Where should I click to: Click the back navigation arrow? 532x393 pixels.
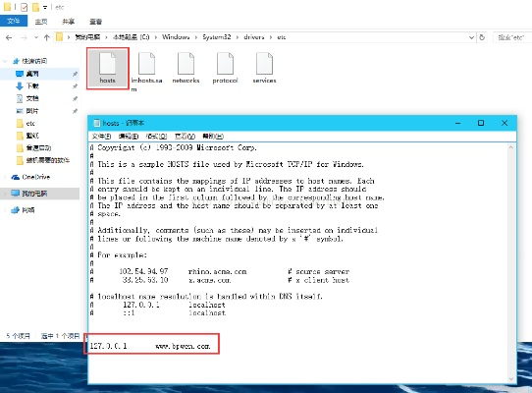[x=9, y=37]
